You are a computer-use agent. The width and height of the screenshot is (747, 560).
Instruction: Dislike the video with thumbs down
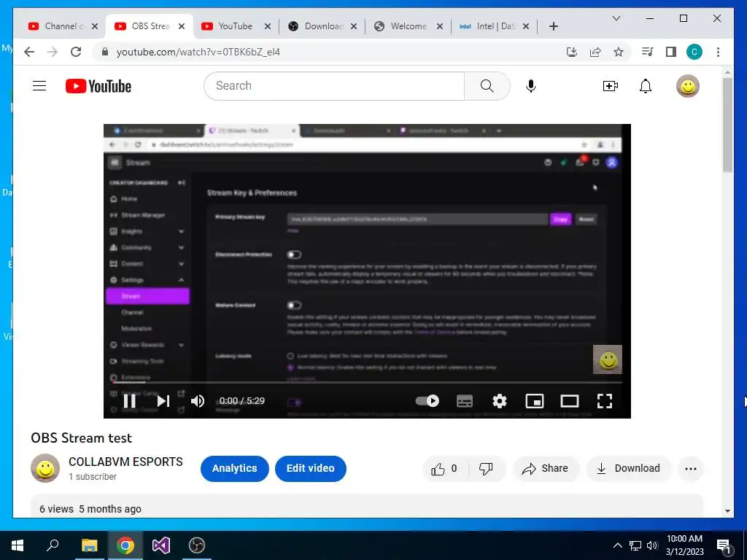coord(486,469)
